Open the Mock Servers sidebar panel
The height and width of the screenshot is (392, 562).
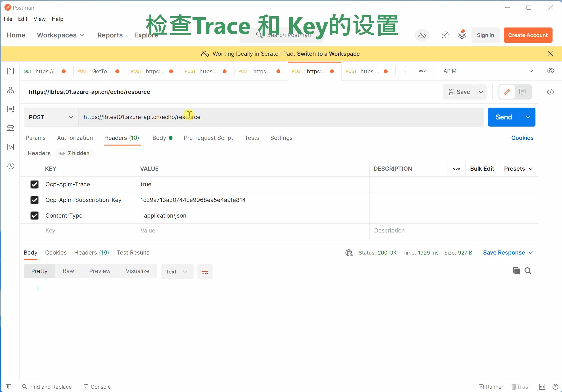[x=10, y=128]
